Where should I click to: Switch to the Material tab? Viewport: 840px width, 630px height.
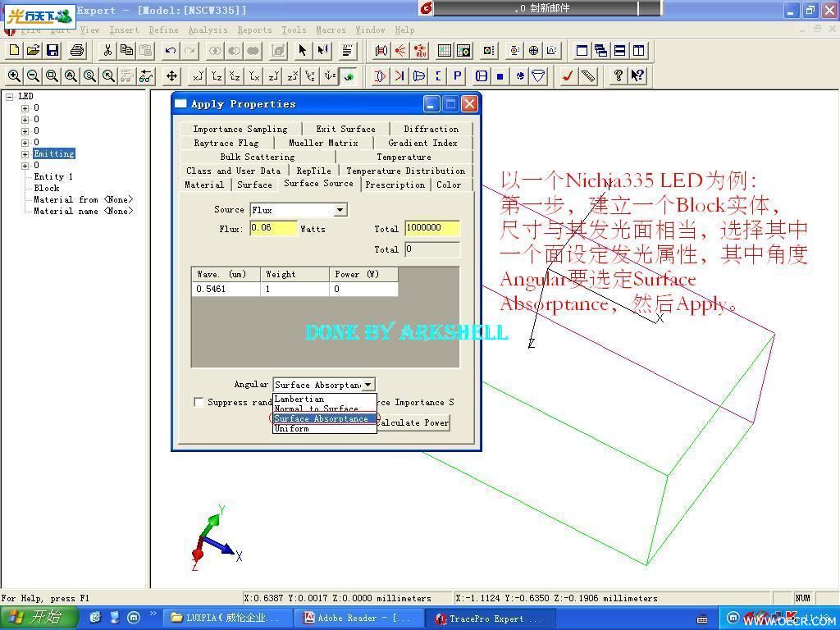tap(204, 185)
